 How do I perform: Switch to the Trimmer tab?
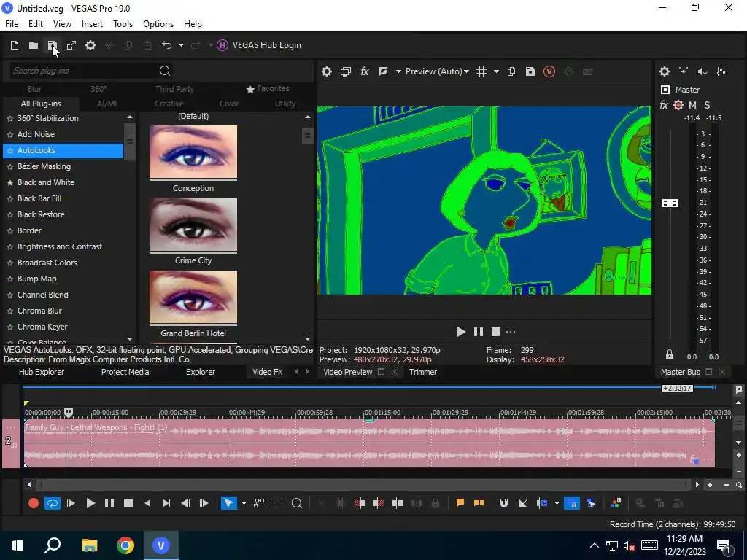click(423, 373)
